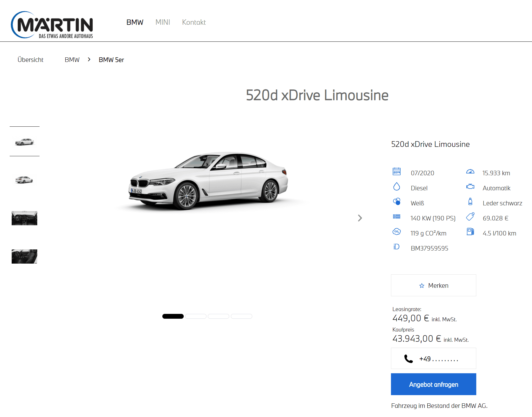
Task: Click the breadcrumb chevron after BMW
Action: click(x=89, y=59)
